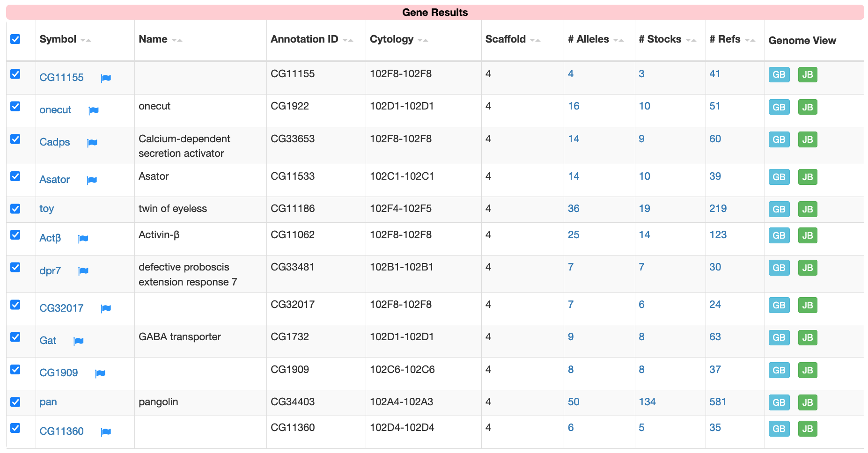Open JB view for Cadps
Screen dimensions: 868x453
point(808,139)
